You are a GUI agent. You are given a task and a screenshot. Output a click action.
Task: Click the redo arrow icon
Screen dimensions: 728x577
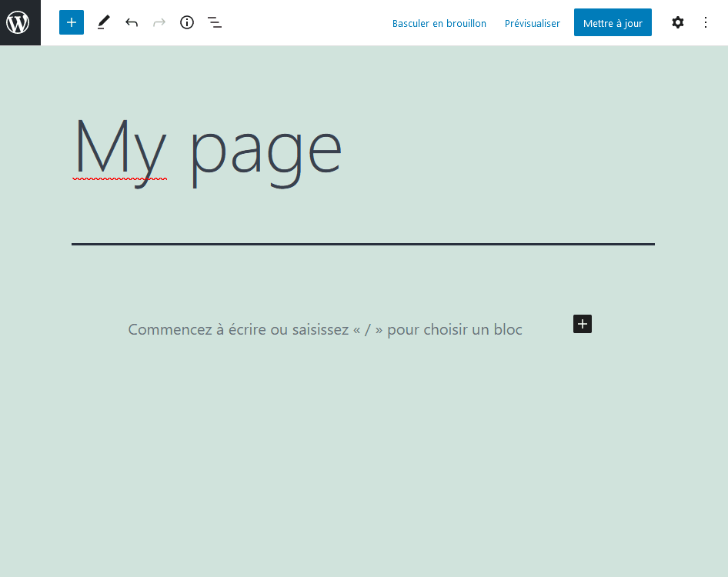click(x=159, y=22)
